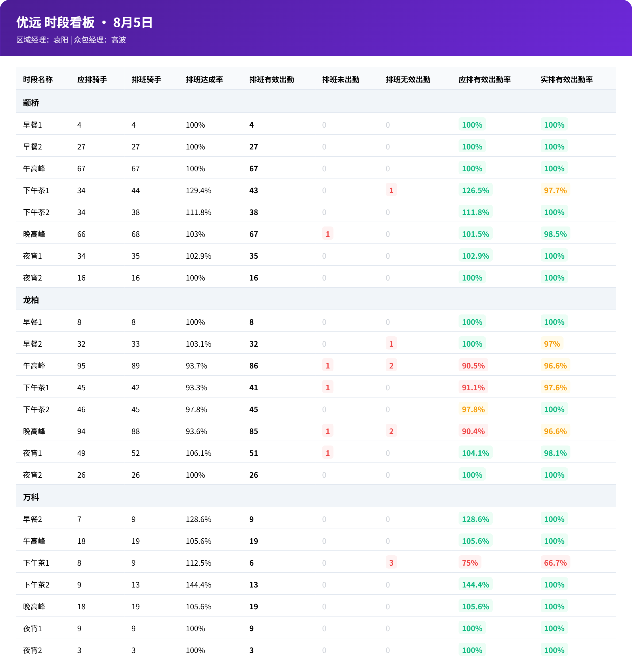Select the 颛桥 group header row
Image resolution: width=632 pixels, height=672 pixels.
(316, 102)
